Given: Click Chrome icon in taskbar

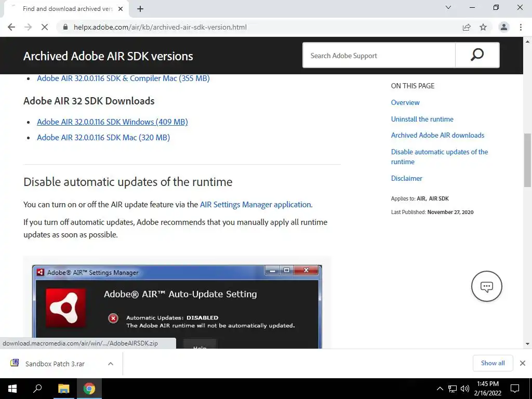Looking at the screenshot, I should coord(89,389).
